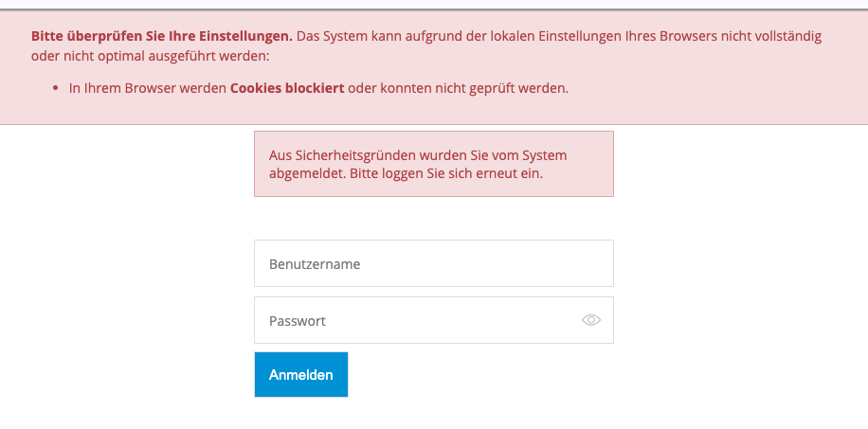The height and width of the screenshot is (429, 868).
Task: Click the bold 'Bitte überprüfen Sie Ihre Einstellungen' heading
Action: pos(161,36)
